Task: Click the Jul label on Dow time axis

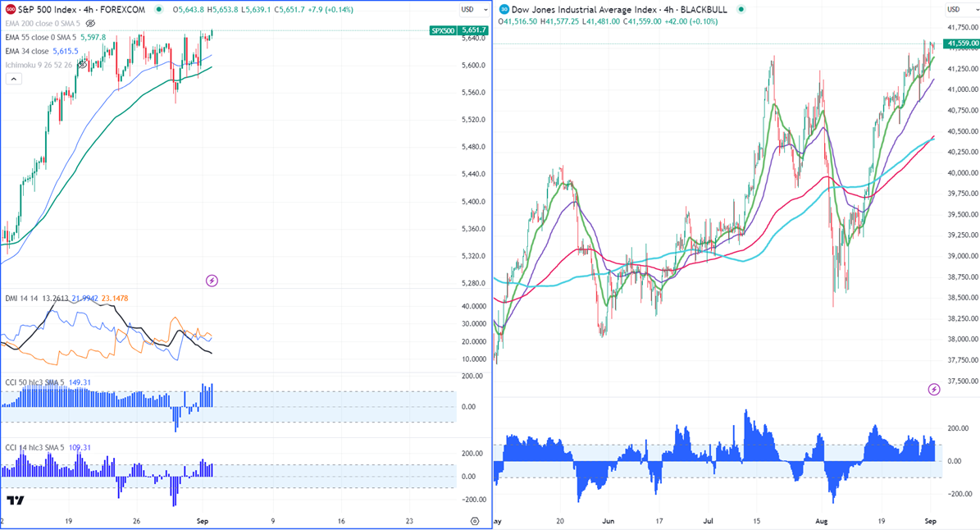Action: [708, 521]
